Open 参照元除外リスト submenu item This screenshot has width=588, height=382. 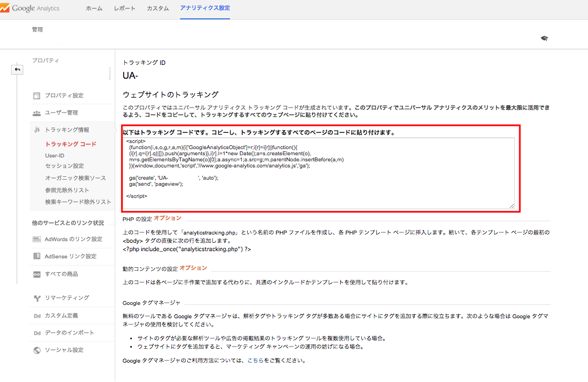(x=67, y=190)
